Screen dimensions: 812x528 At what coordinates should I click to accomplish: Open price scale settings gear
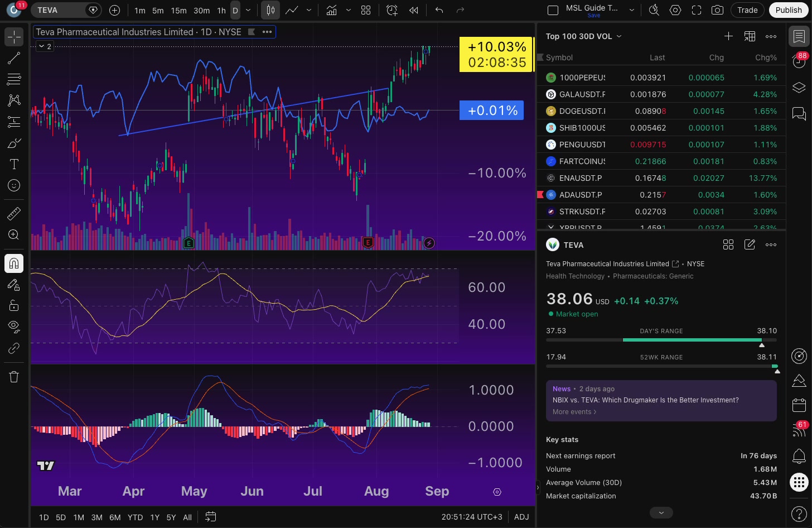click(x=497, y=492)
